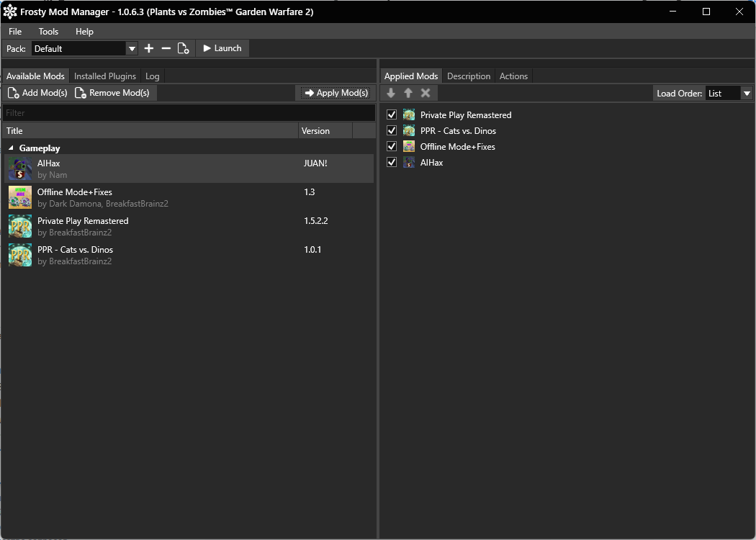Click author text 'by Dark Damona, BreakfastBrainz2'

pyautogui.click(x=103, y=204)
